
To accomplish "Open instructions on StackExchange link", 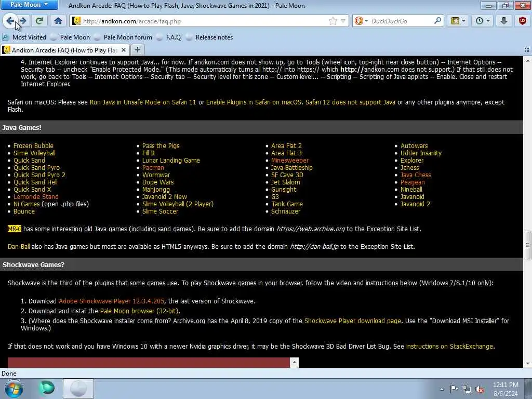I will 449,347.
